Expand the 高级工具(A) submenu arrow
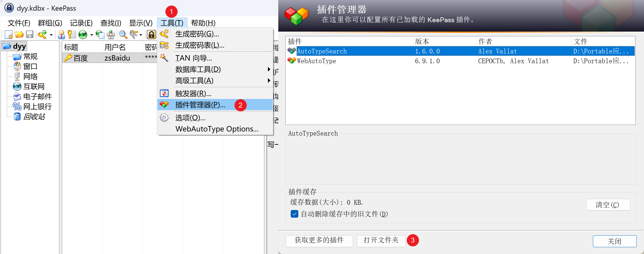Image resolution: width=644 pixels, height=254 pixels. [269, 80]
